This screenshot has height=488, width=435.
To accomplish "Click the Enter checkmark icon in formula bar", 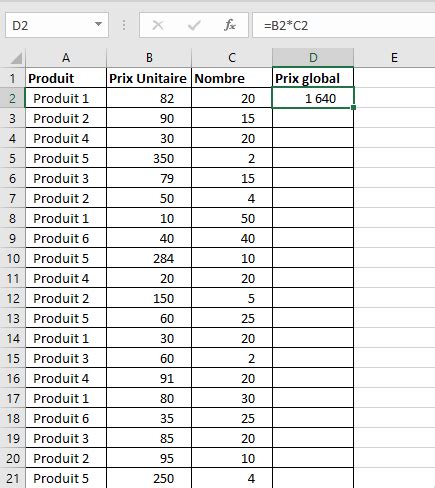I will click(194, 25).
